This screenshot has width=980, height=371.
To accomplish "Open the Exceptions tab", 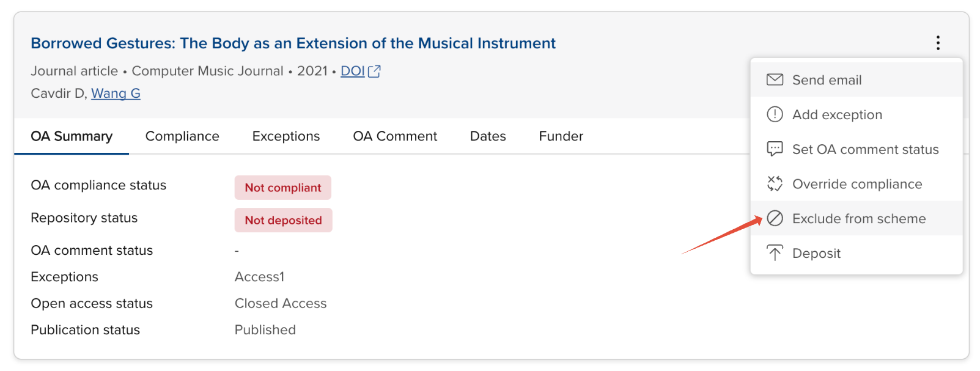I will pyautogui.click(x=286, y=136).
